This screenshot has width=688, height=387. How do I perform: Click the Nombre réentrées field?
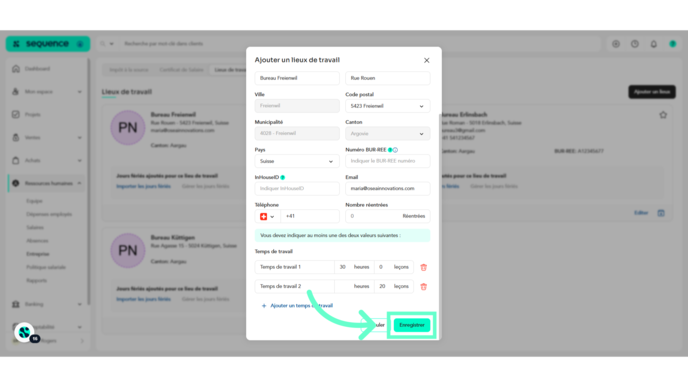387,216
